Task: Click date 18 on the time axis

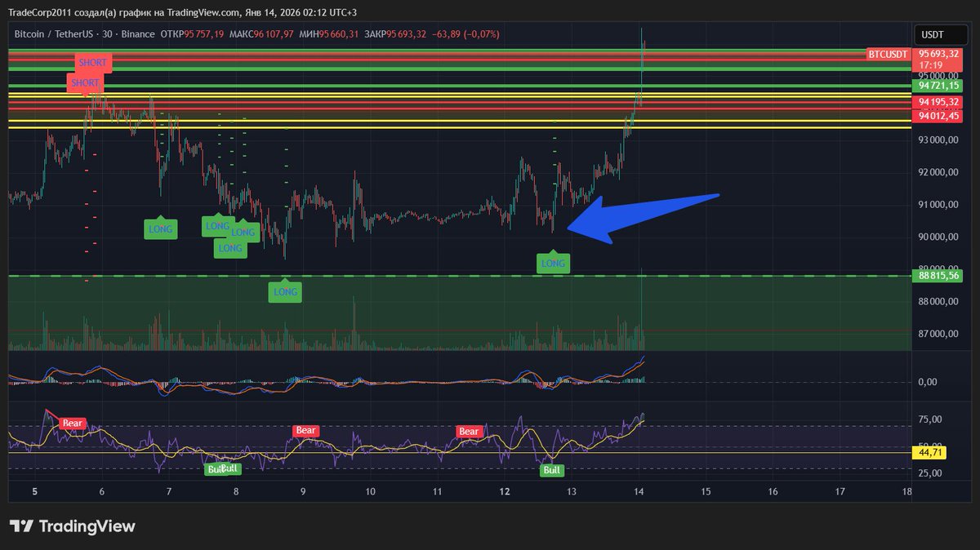Action: click(x=906, y=491)
